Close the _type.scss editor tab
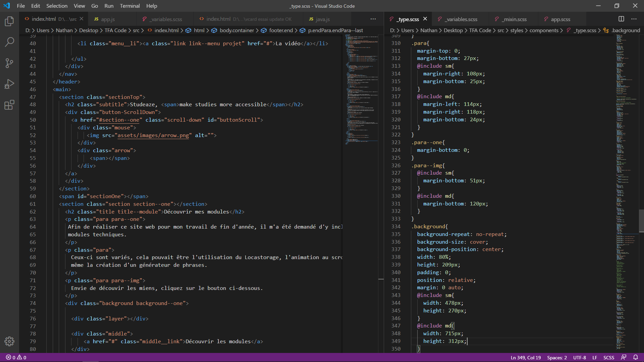Screen dimensions: 644x362 [425, 19]
